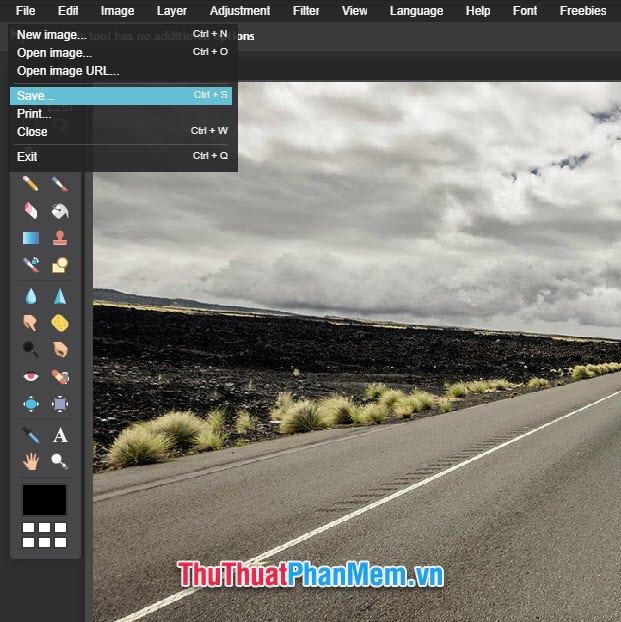Choose Exit from File menu

click(x=121, y=156)
